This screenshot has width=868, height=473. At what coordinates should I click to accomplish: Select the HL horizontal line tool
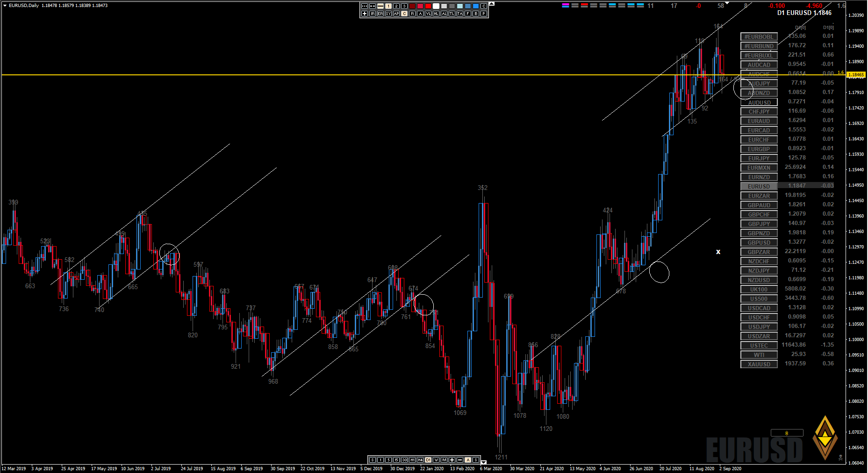click(x=436, y=14)
